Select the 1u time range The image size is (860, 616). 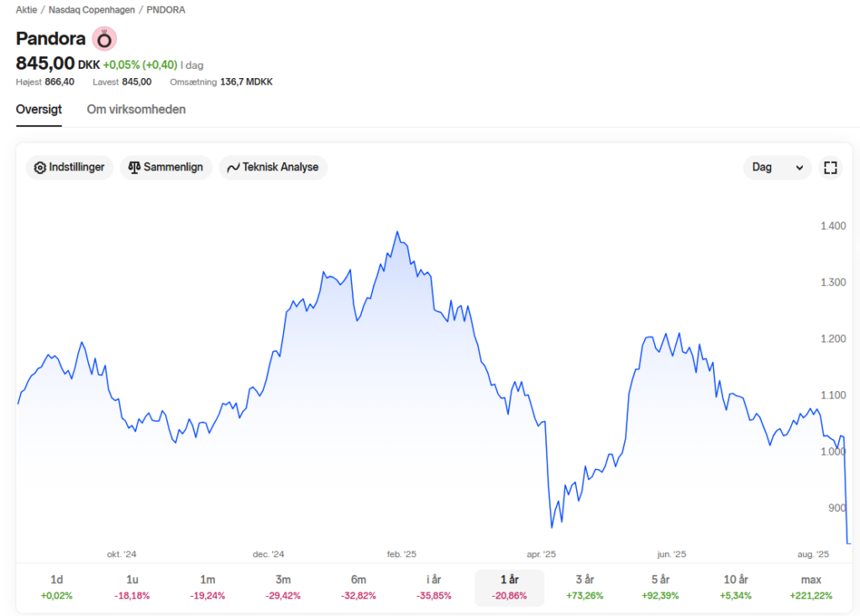click(132, 587)
